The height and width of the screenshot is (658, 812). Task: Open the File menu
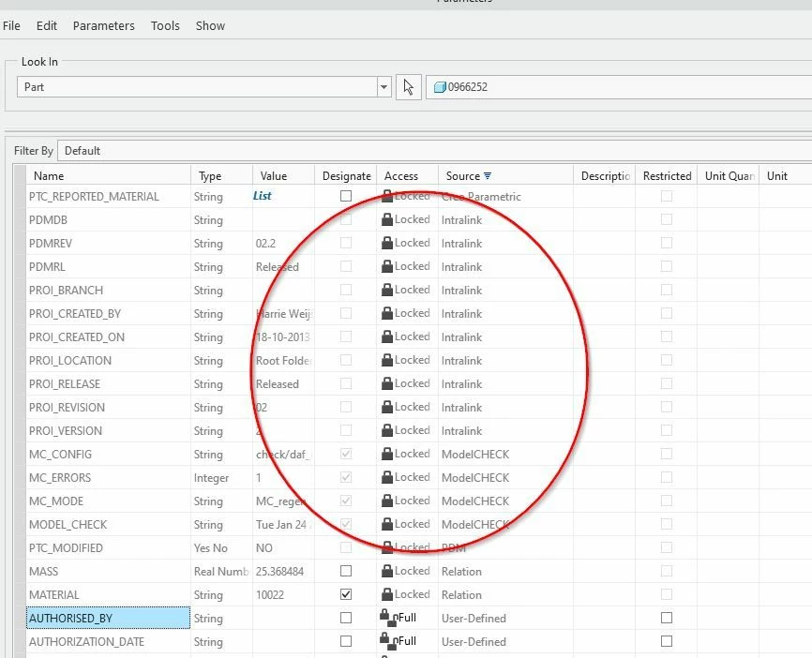(x=11, y=26)
